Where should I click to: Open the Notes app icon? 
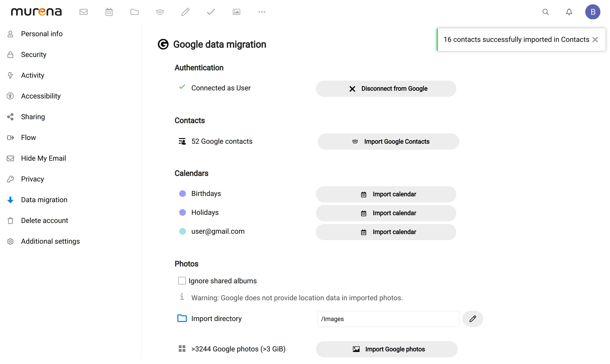pos(185,12)
